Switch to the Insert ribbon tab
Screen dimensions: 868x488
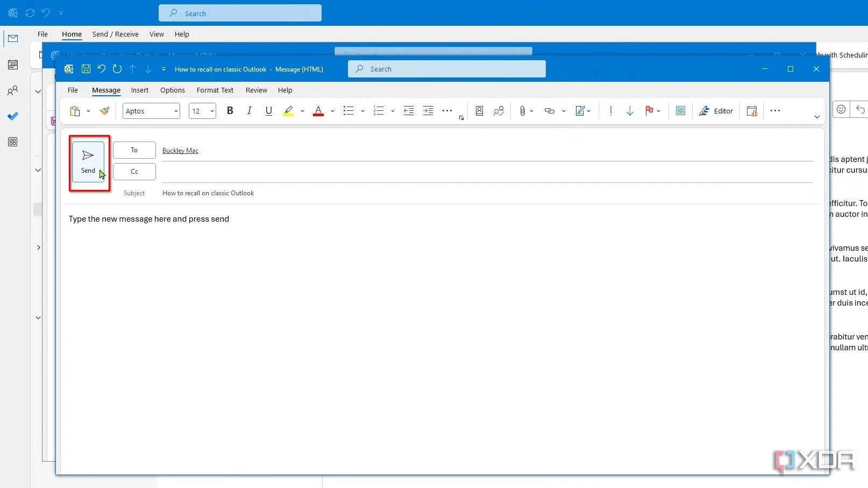[x=140, y=90]
